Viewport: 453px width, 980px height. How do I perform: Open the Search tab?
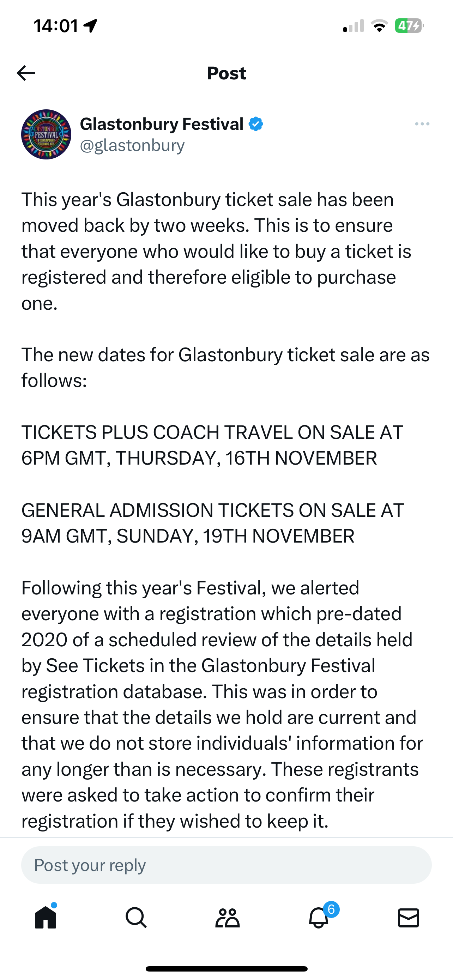pyautogui.click(x=136, y=918)
